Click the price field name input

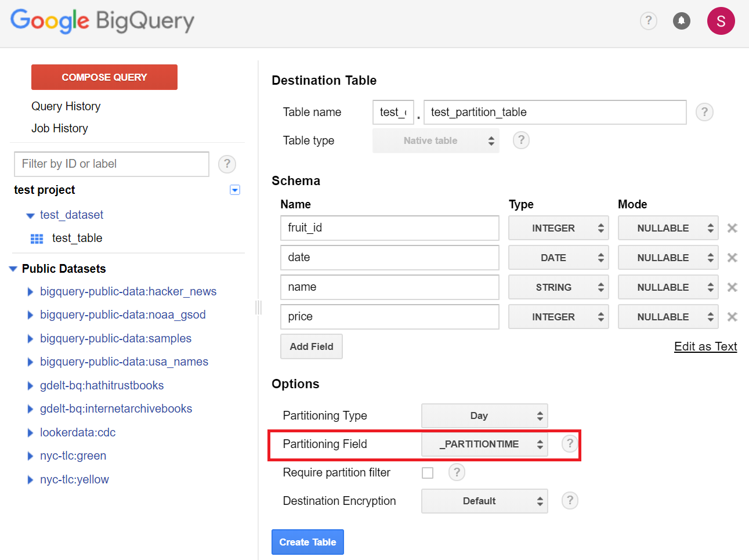click(x=390, y=317)
